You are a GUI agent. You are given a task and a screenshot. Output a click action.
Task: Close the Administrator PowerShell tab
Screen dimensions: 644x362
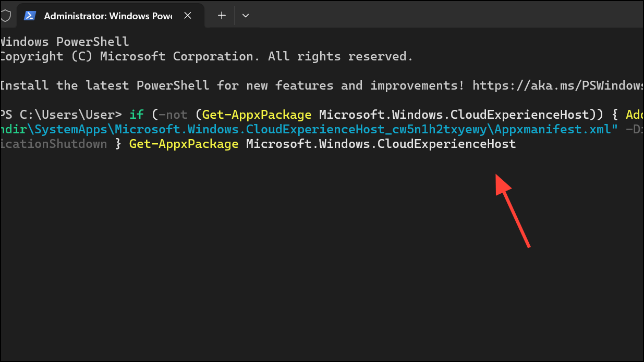187,16
